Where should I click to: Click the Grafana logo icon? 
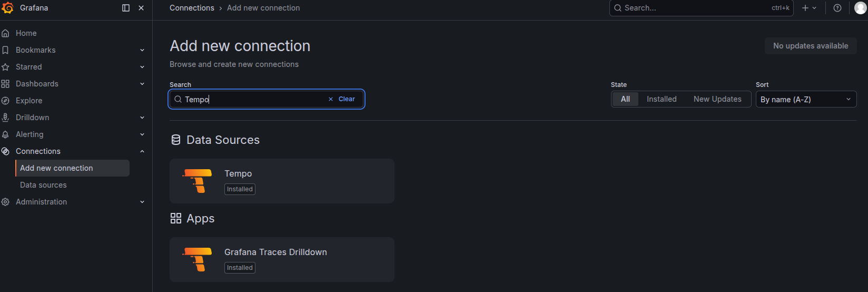point(8,8)
